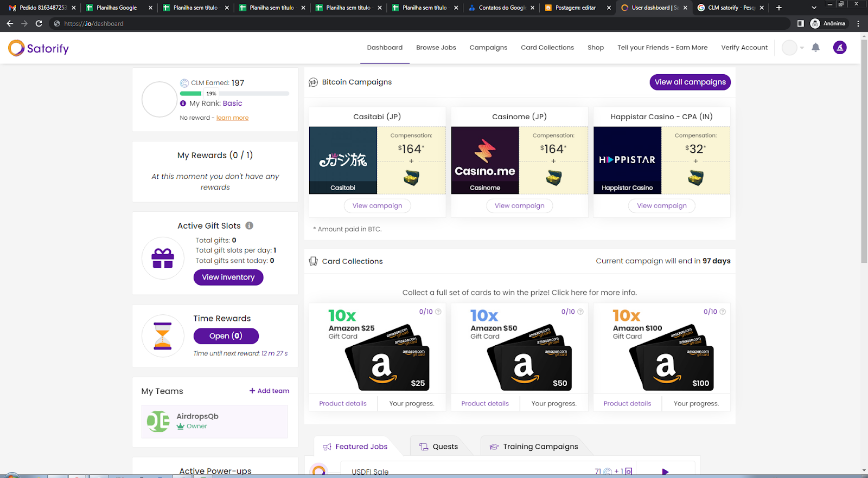
Task: Click the Casitabi campaign thumbnail
Action: (x=343, y=160)
